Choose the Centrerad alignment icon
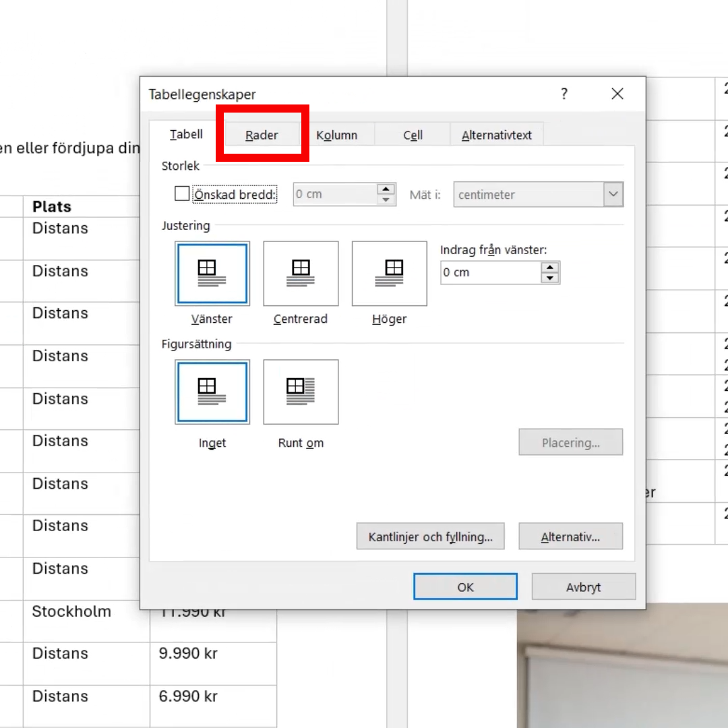The height and width of the screenshot is (728, 728). click(x=301, y=273)
